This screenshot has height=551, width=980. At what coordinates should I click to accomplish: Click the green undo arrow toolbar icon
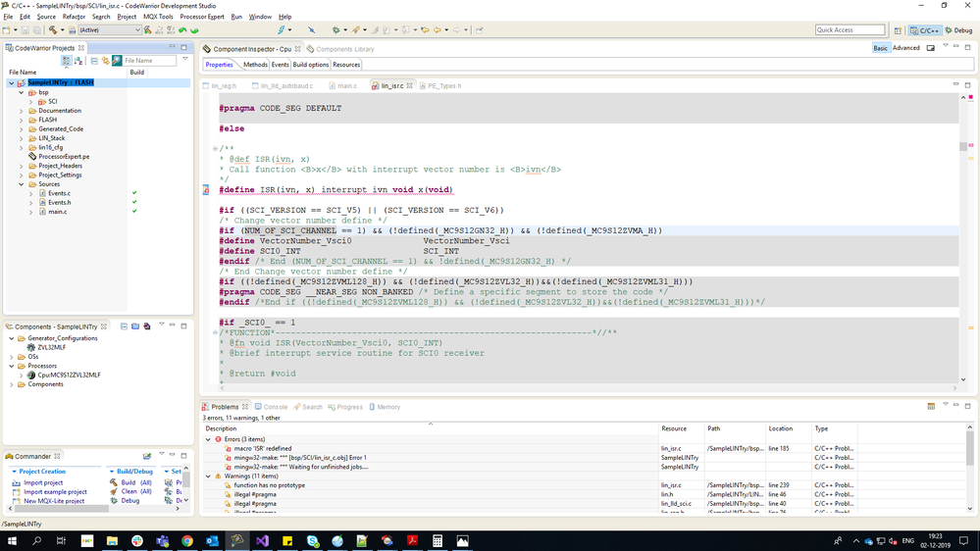click(182, 30)
